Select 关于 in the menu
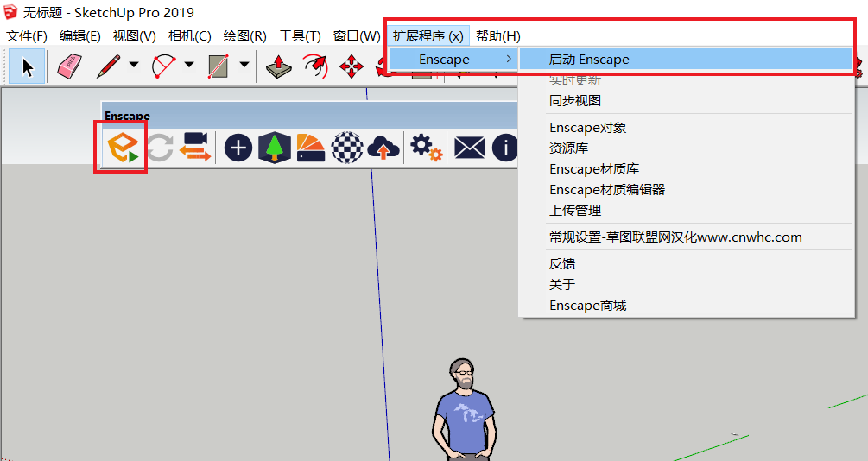Viewport: 868px width, 461px height. point(686,285)
